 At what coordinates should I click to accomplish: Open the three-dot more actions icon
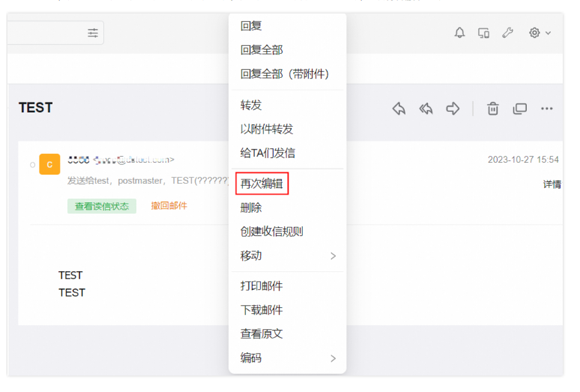(547, 109)
